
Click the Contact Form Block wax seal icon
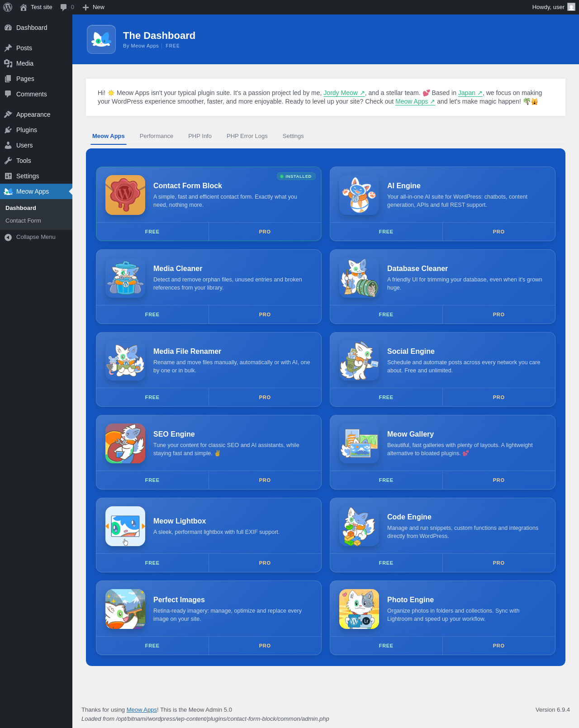coord(125,195)
